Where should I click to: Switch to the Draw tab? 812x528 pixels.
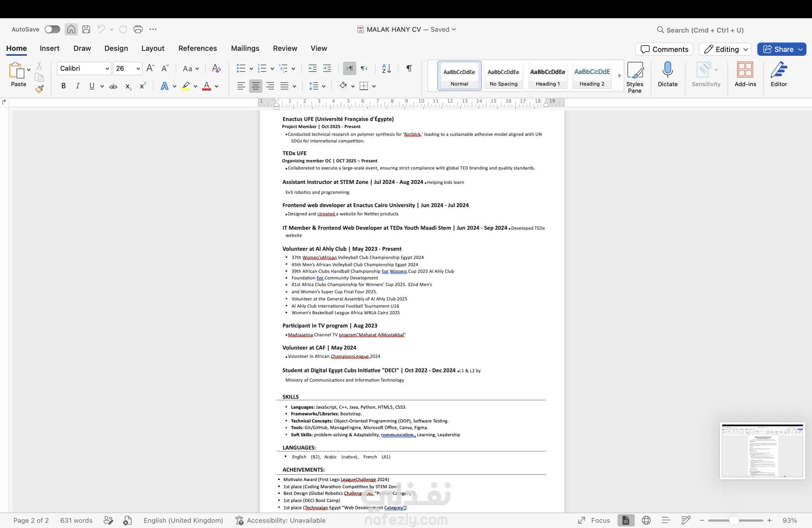point(82,48)
